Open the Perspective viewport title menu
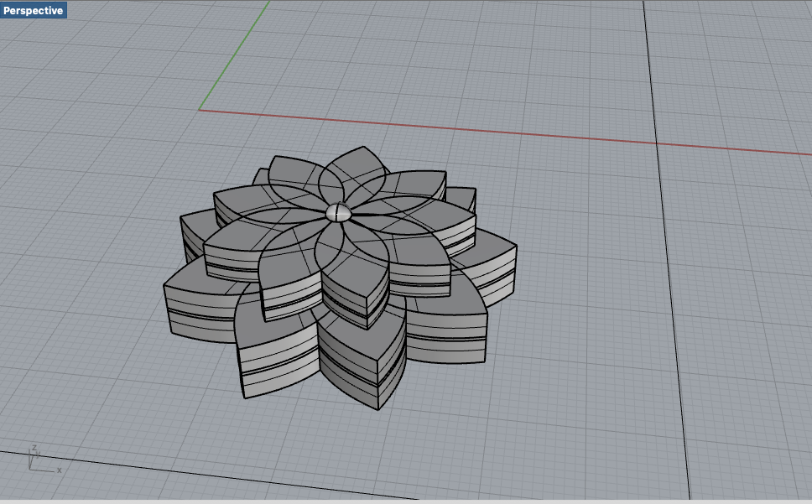This screenshot has width=812, height=504. pyautogui.click(x=34, y=10)
